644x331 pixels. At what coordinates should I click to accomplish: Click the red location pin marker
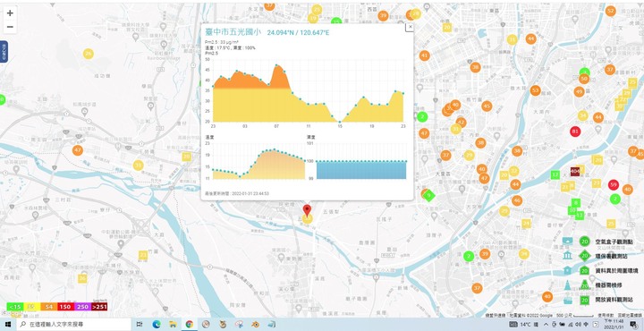(x=307, y=210)
